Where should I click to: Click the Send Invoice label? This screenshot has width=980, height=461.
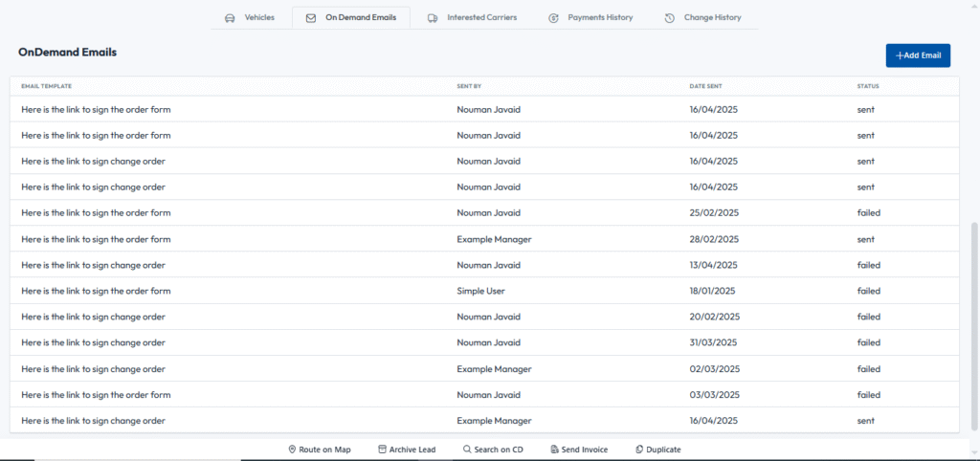click(585, 450)
